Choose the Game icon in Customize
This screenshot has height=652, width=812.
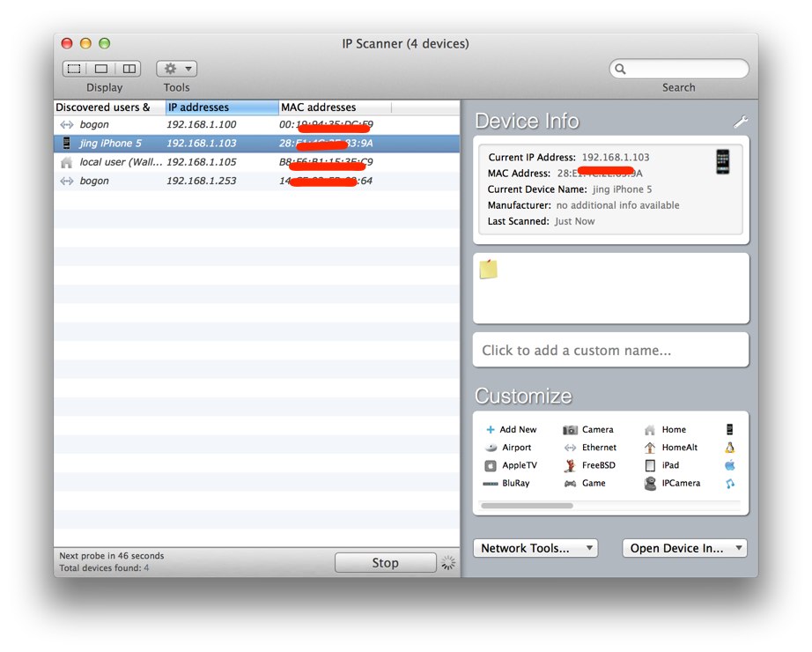585,483
